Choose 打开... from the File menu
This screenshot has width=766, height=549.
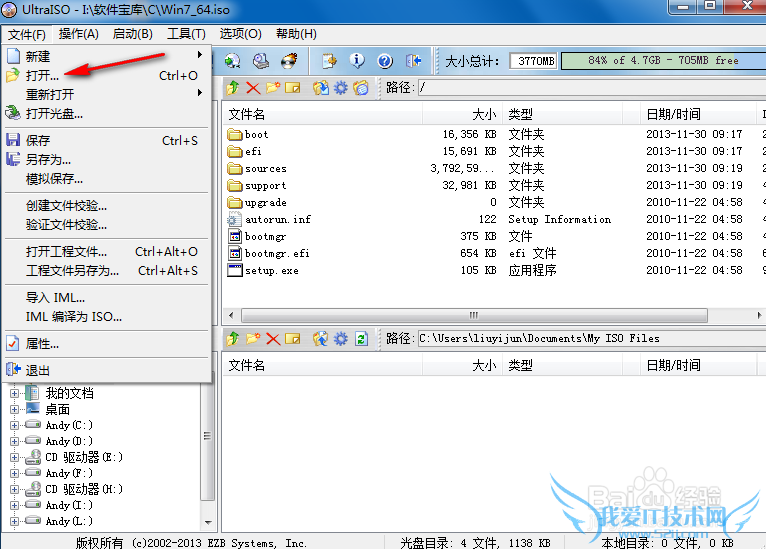click(106, 76)
